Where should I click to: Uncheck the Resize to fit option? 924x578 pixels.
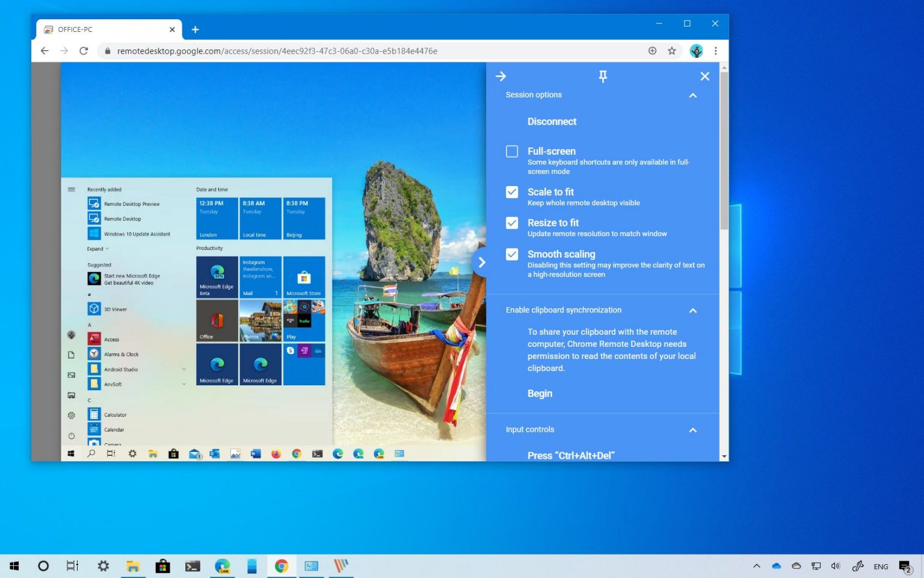pyautogui.click(x=512, y=223)
